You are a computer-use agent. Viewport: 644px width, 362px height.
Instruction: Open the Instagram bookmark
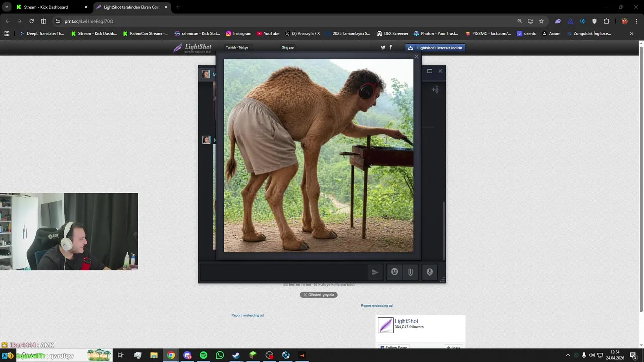(238, 34)
